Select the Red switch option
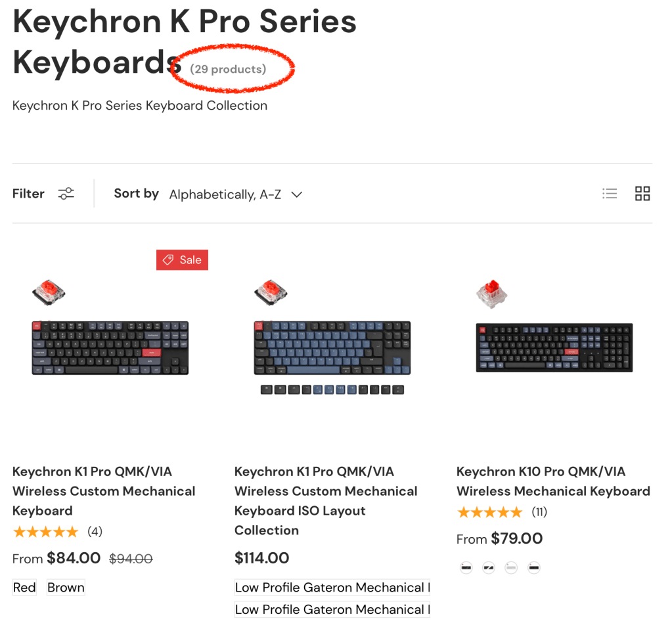Screen dimensions: 672x631 (24, 588)
